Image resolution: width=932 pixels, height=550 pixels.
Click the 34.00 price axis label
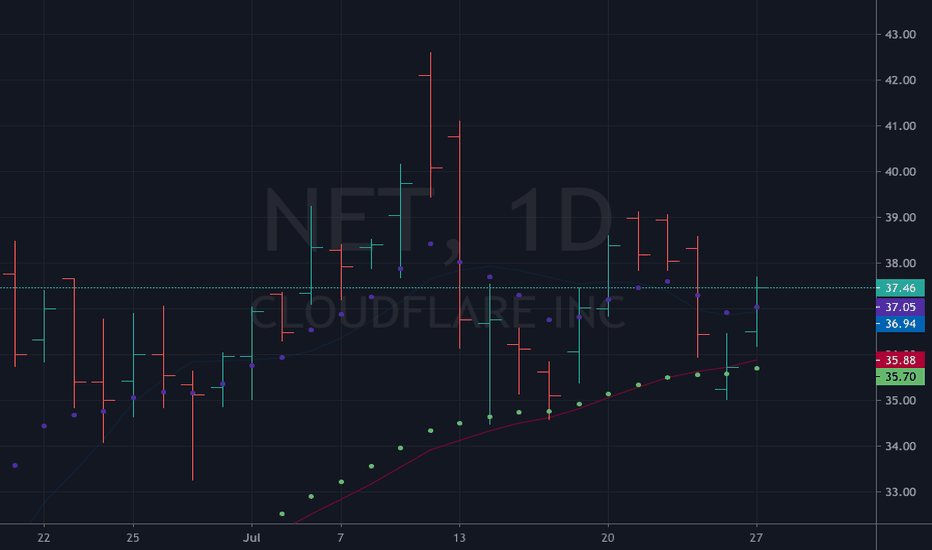click(900, 447)
